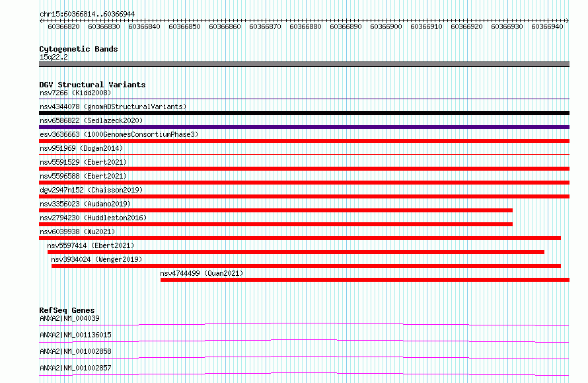
Task: Click the magenta ANXA2|NM_001002857 transcript line
Action: (304, 374)
